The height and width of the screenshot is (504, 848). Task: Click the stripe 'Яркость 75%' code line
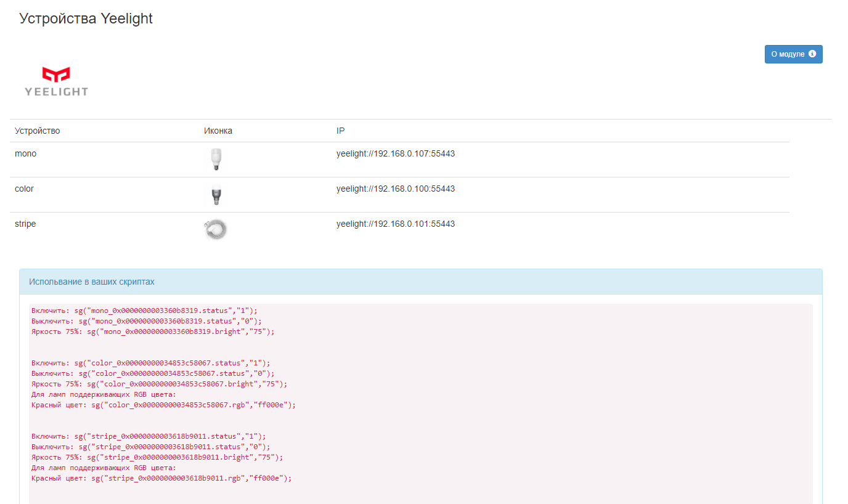click(157, 457)
